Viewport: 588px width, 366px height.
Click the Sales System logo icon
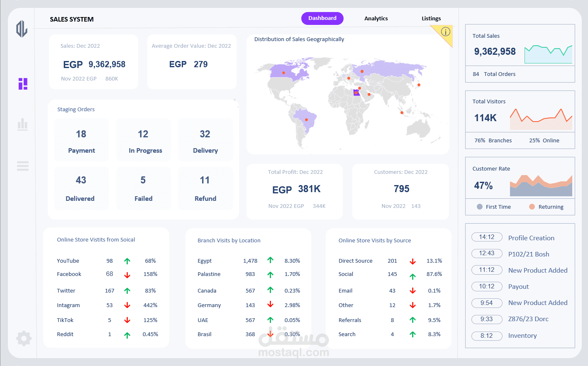pyautogui.click(x=21, y=29)
